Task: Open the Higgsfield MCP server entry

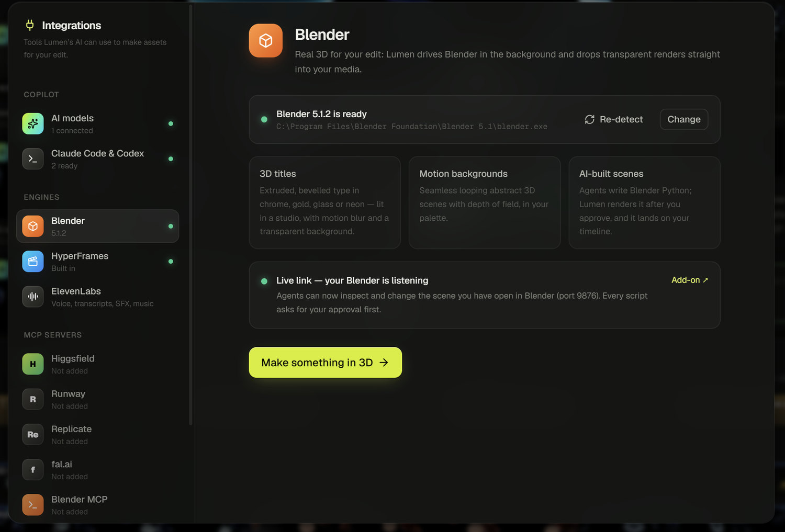Action: (x=98, y=364)
